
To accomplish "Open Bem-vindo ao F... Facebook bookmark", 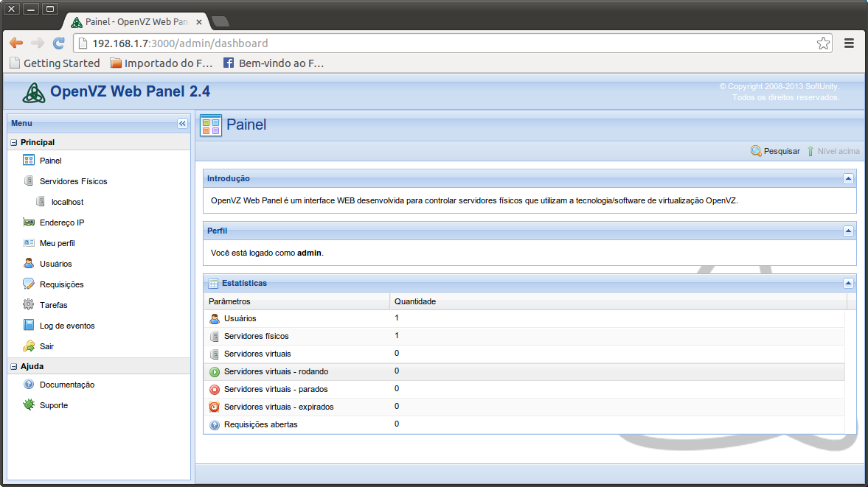I will (x=274, y=63).
